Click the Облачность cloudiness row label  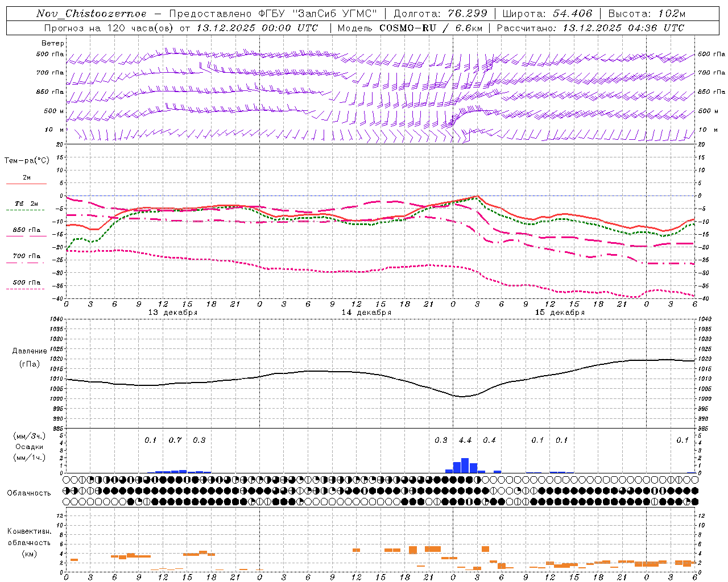pyautogui.click(x=29, y=493)
